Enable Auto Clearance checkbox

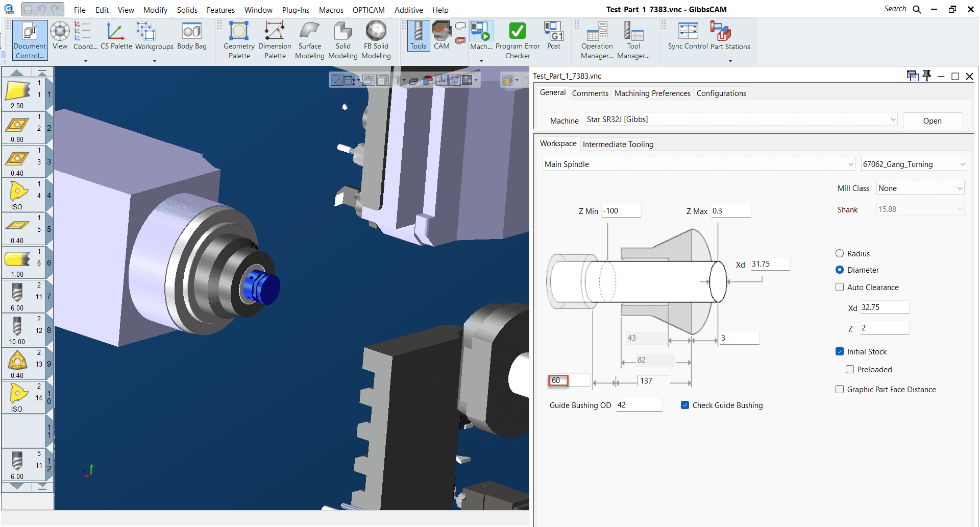pyautogui.click(x=840, y=287)
